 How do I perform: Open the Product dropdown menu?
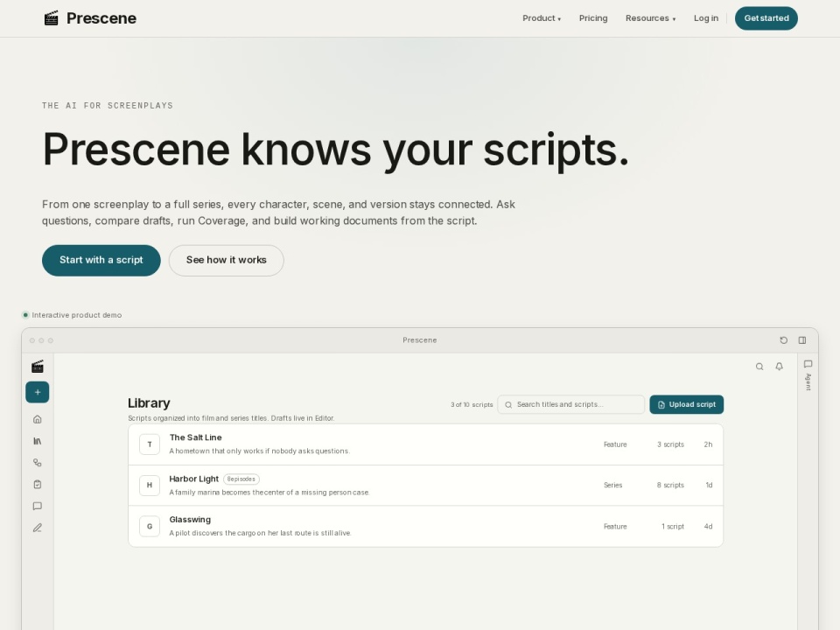tap(542, 18)
